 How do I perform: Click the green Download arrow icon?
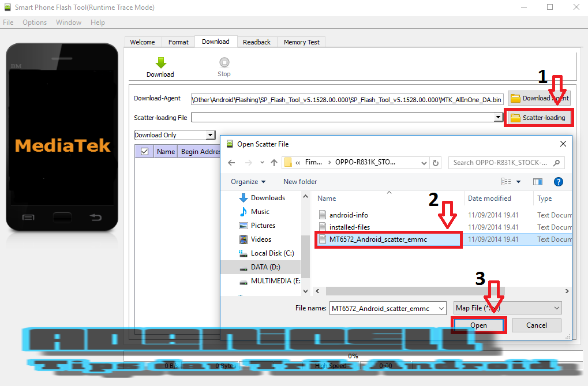point(160,63)
